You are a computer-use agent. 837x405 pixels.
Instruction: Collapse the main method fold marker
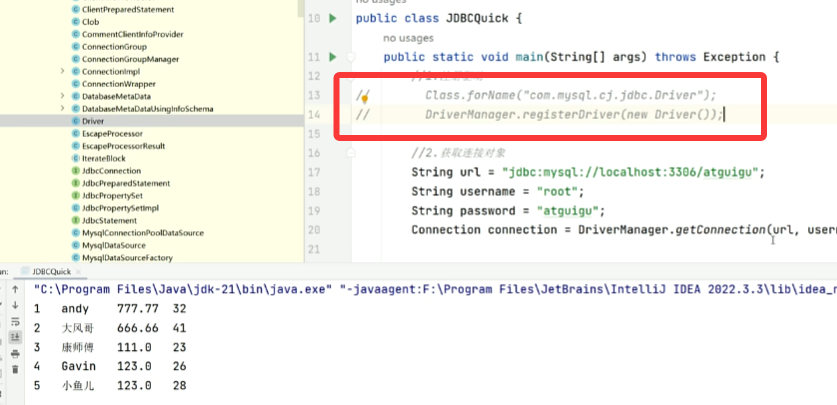coord(351,57)
